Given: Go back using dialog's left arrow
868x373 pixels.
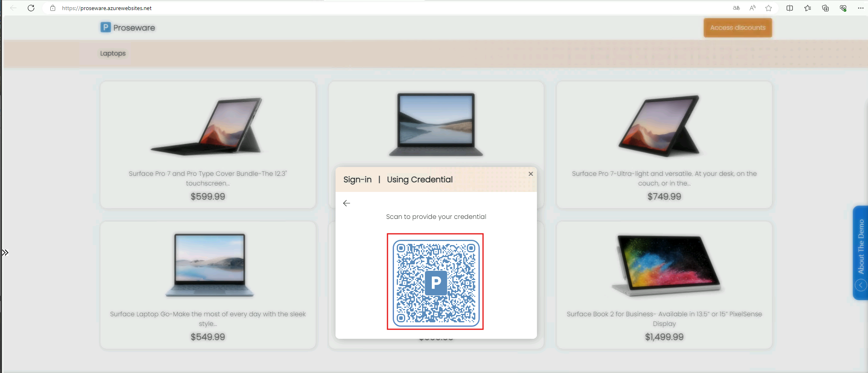Looking at the screenshot, I should (x=346, y=203).
